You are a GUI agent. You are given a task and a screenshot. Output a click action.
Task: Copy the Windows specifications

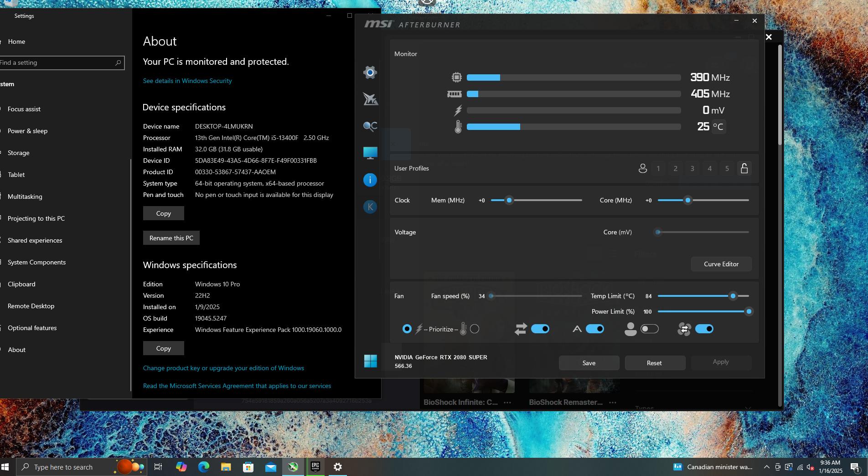point(164,348)
